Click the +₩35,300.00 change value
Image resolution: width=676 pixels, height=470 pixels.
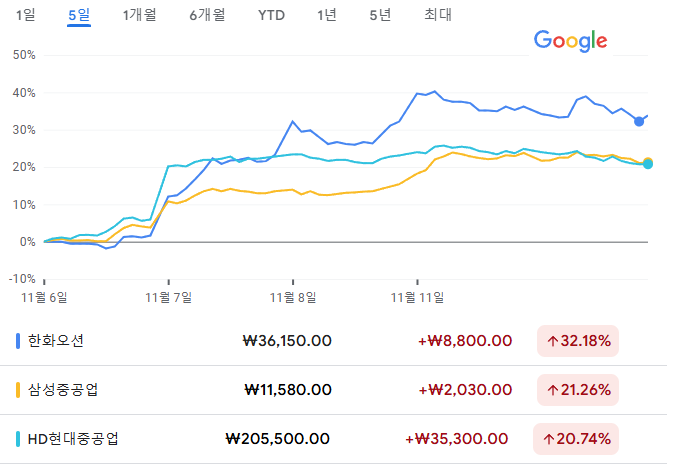[457, 439]
